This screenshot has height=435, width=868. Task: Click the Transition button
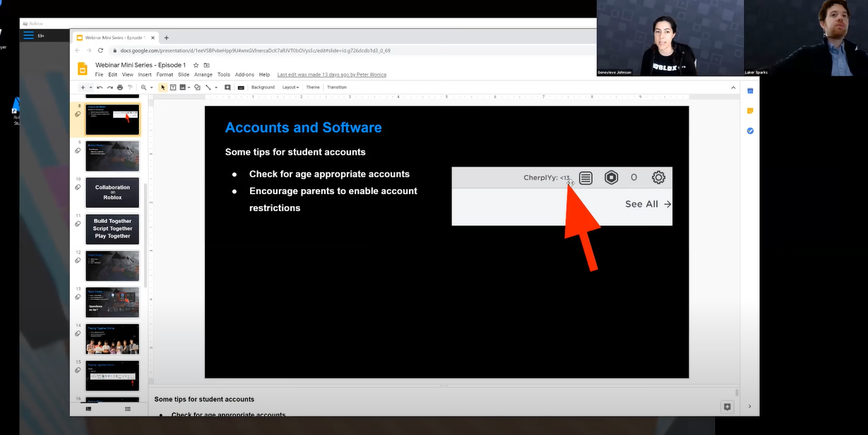pos(337,88)
